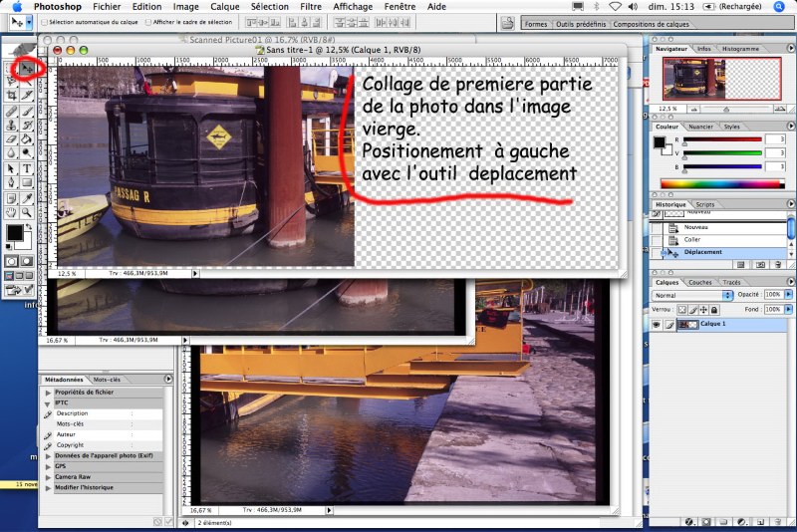Click the color spectrum ramp in Couleur panel

click(722, 184)
